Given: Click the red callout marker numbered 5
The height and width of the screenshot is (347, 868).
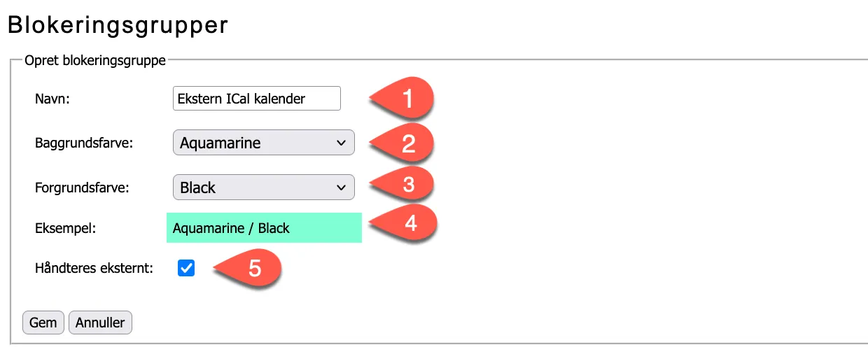Looking at the screenshot, I should pyautogui.click(x=253, y=269).
